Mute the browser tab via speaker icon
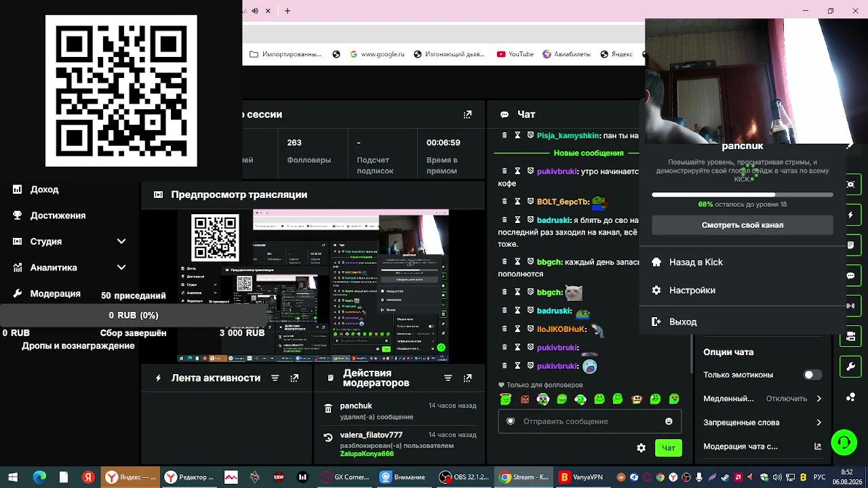 pos(255,11)
